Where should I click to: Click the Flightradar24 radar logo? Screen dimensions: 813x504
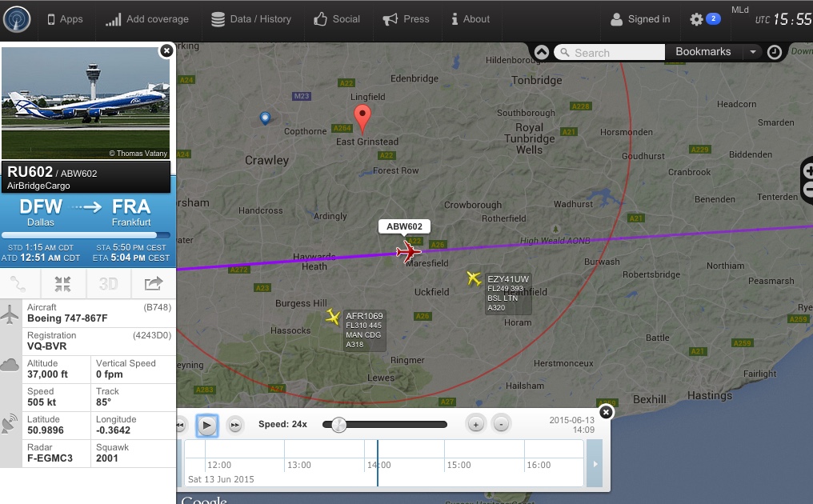coord(17,19)
